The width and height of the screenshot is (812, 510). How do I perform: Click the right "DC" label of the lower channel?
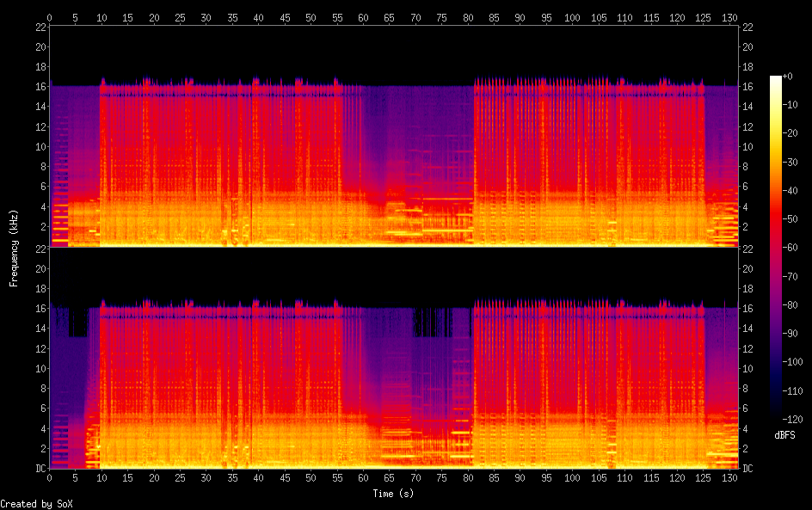click(x=747, y=469)
